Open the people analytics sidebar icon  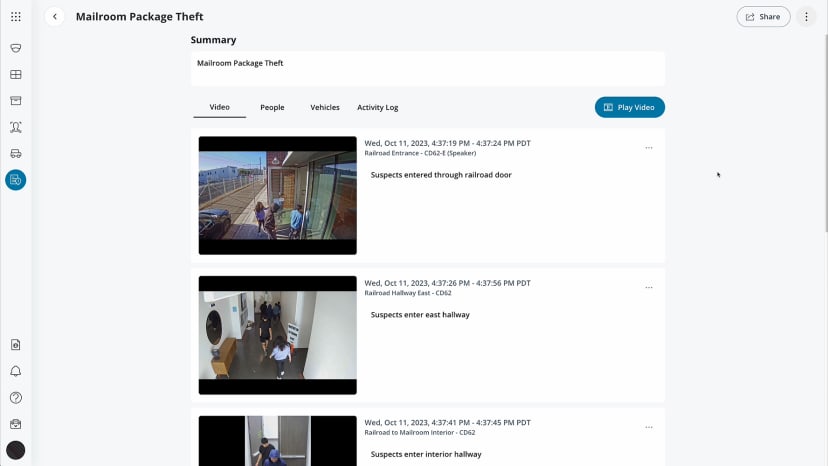(x=16, y=127)
